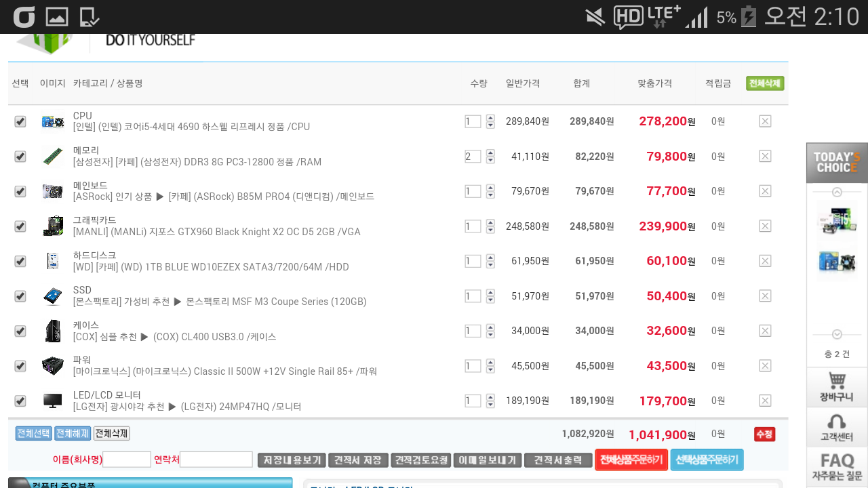Click the 전체삭제 button beside 전체해제

click(x=111, y=433)
